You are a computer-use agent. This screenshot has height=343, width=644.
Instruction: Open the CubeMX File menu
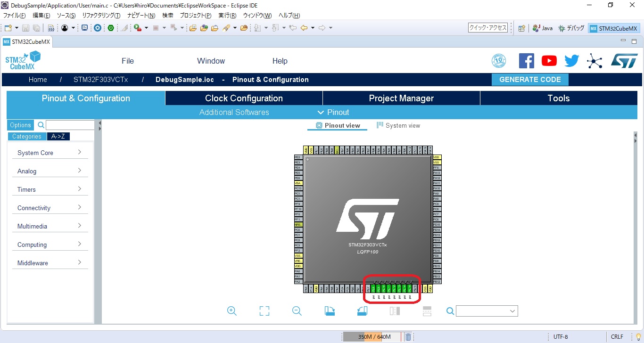128,61
